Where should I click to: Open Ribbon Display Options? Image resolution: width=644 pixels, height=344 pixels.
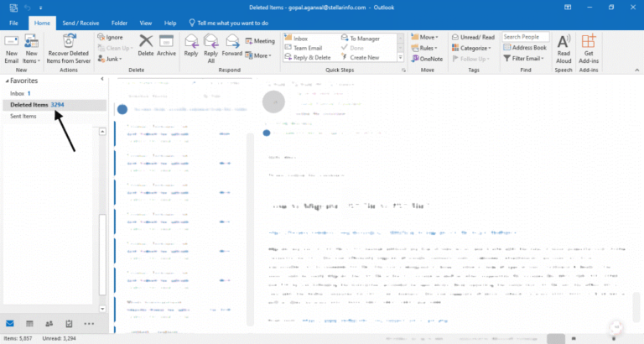568,8
